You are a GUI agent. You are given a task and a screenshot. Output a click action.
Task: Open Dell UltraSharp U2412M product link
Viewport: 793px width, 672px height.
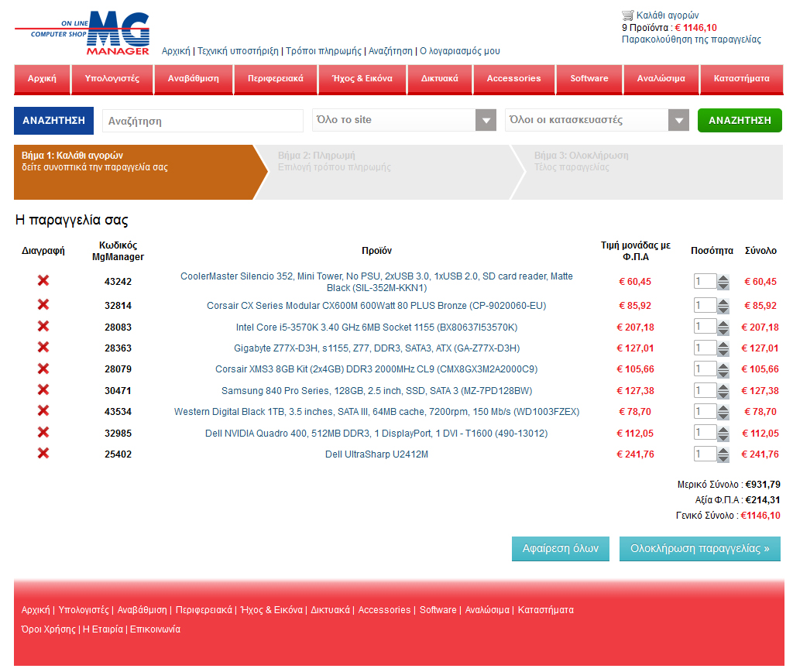tap(377, 454)
